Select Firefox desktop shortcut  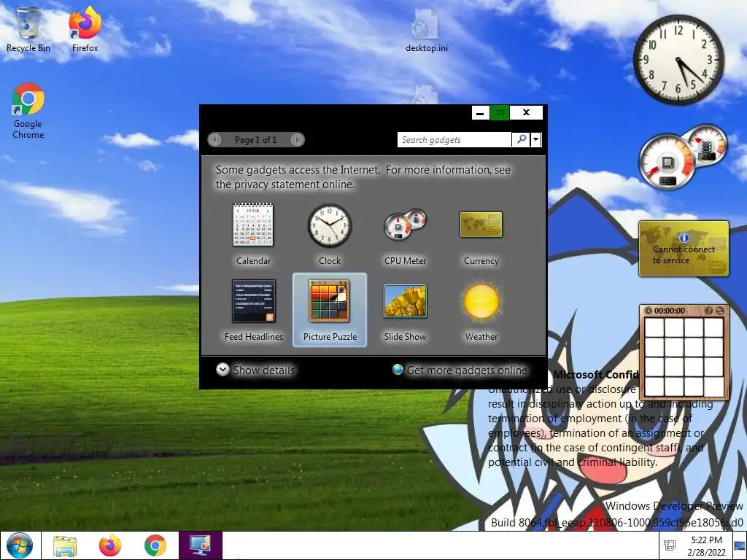point(85,29)
